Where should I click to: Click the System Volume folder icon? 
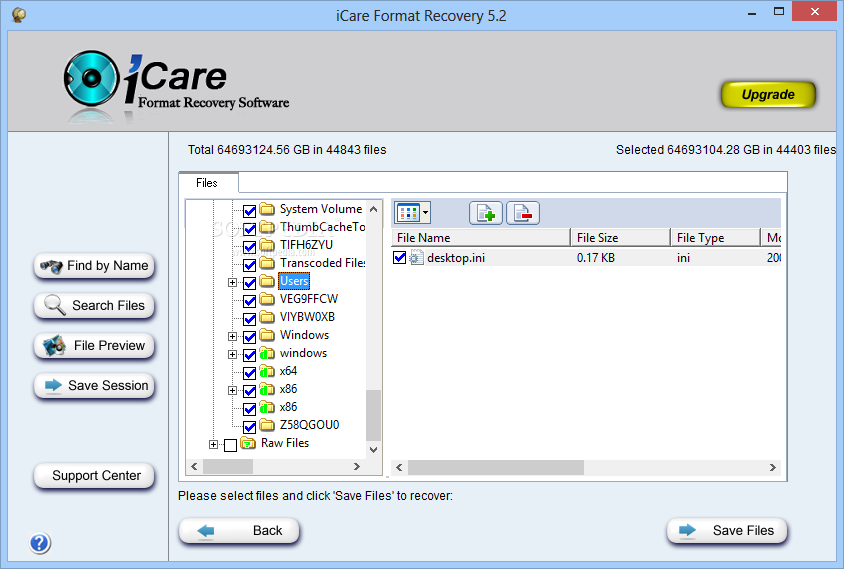(x=266, y=208)
